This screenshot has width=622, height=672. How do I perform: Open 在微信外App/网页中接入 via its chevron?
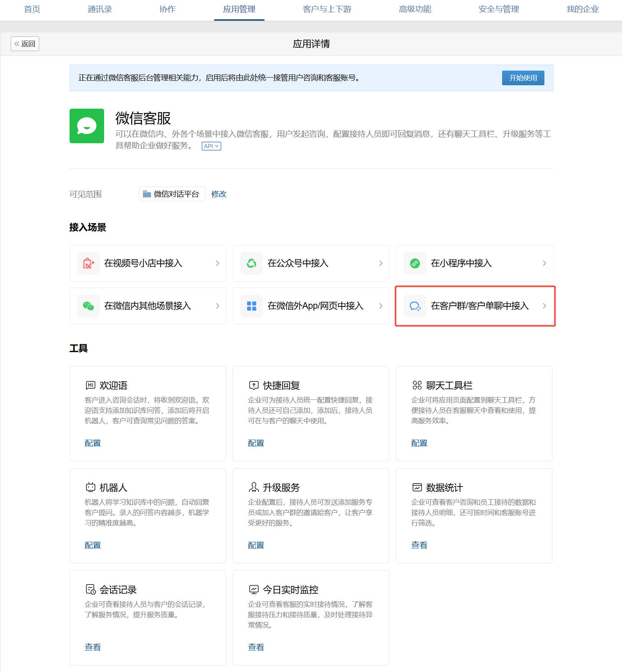pos(381,306)
